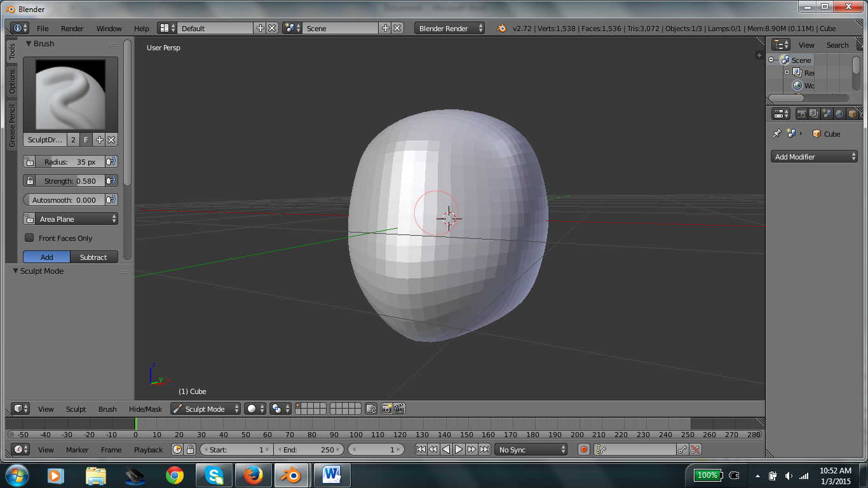Image resolution: width=868 pixels, height=488 pixels.
Task: Open the Object properties cube icon
Action: click(x=851, y=113)
